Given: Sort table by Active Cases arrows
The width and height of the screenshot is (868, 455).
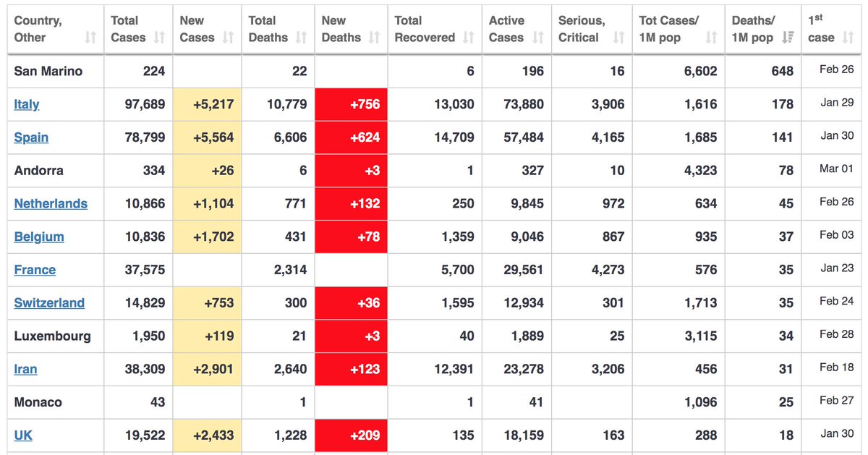Looking at the screenshot, I should point(538,38).
